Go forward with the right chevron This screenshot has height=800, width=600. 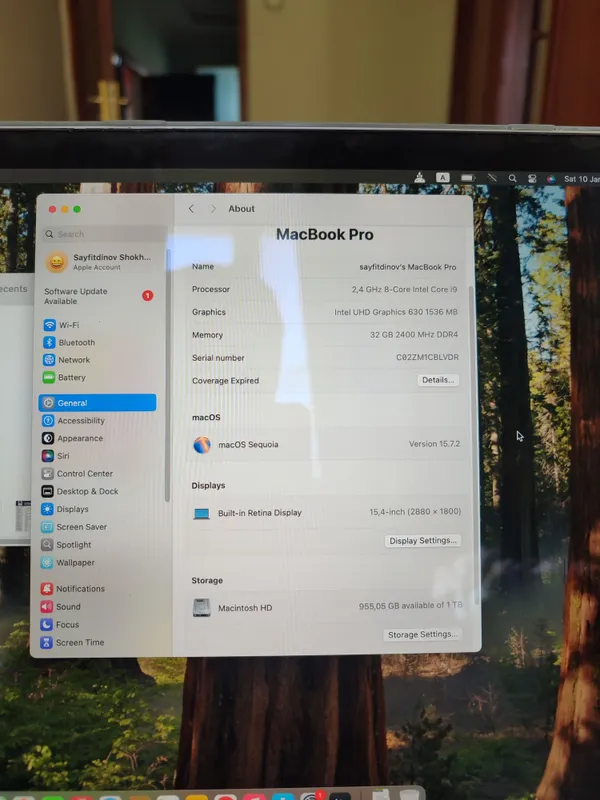[x=213, y=209]
